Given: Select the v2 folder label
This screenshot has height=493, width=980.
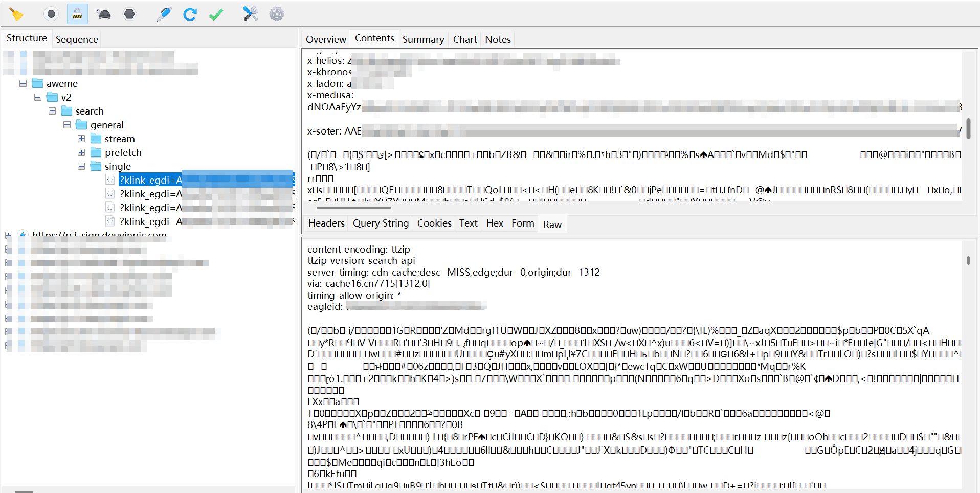Looking at the screenshot, I should coord(66,97).
